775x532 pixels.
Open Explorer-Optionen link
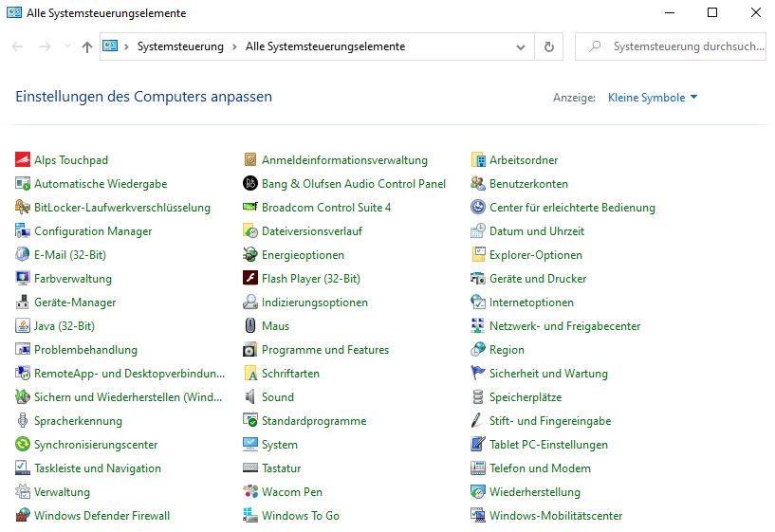click(536, 255)
